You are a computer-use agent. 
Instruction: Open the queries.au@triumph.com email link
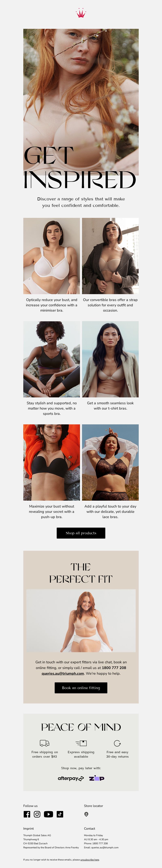[63, 673]
